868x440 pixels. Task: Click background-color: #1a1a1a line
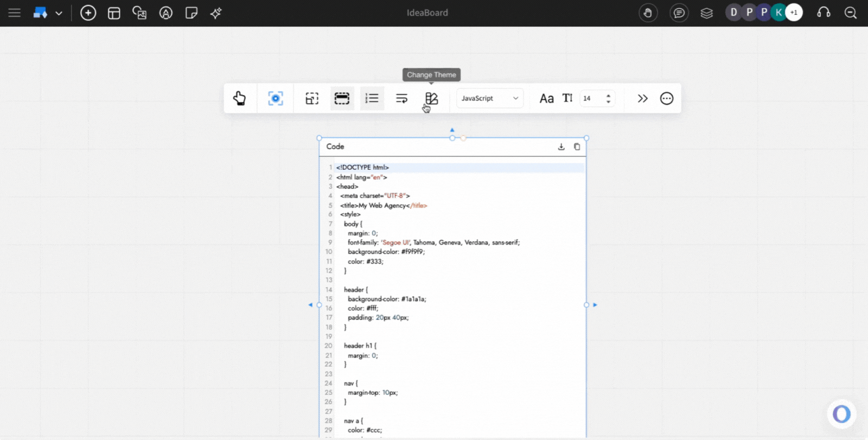click(387, 299)
